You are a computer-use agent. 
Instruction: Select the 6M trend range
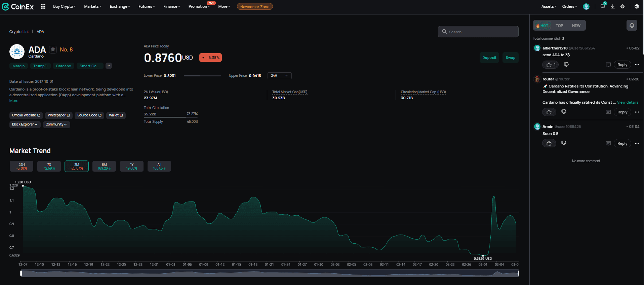[104, 166]
